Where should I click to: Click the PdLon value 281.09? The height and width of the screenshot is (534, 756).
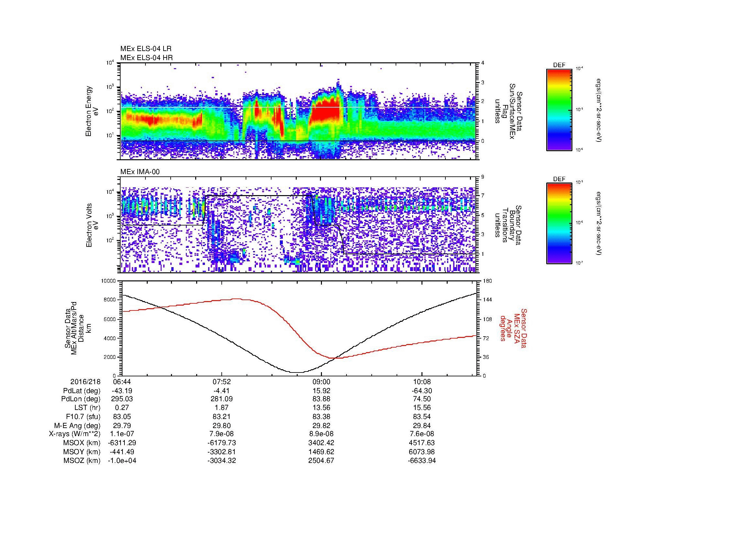[x=222, y=399]
